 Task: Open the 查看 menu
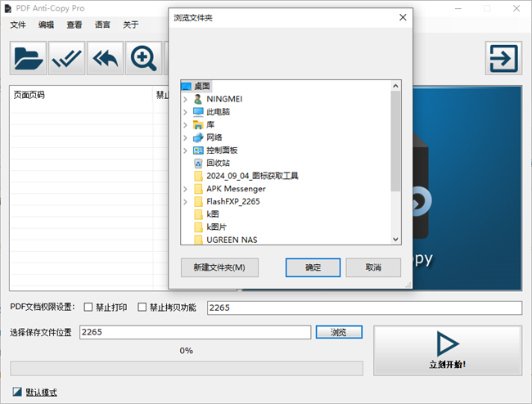74,25
